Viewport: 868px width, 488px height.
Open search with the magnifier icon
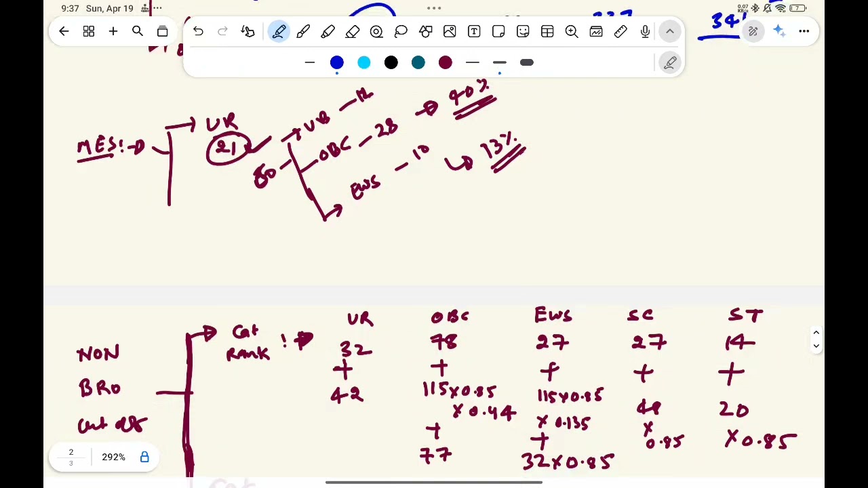pos(138,31)
